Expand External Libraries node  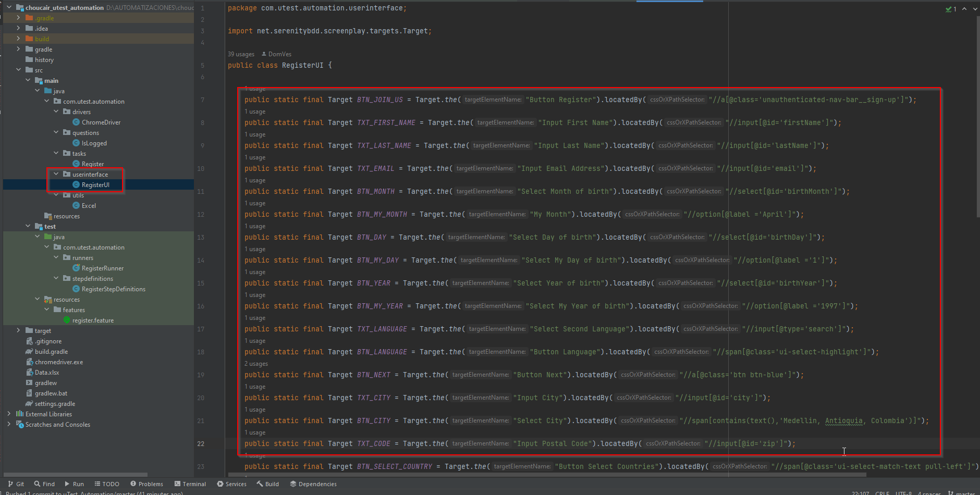(x=9, y=414)
